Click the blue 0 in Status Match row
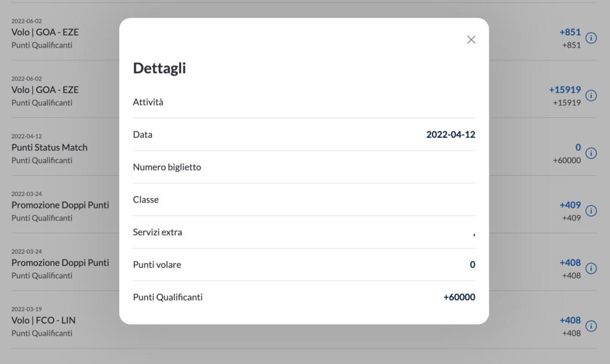Image resolution: width=610 pixels, height=364 pixels. (x=578, y=147)
